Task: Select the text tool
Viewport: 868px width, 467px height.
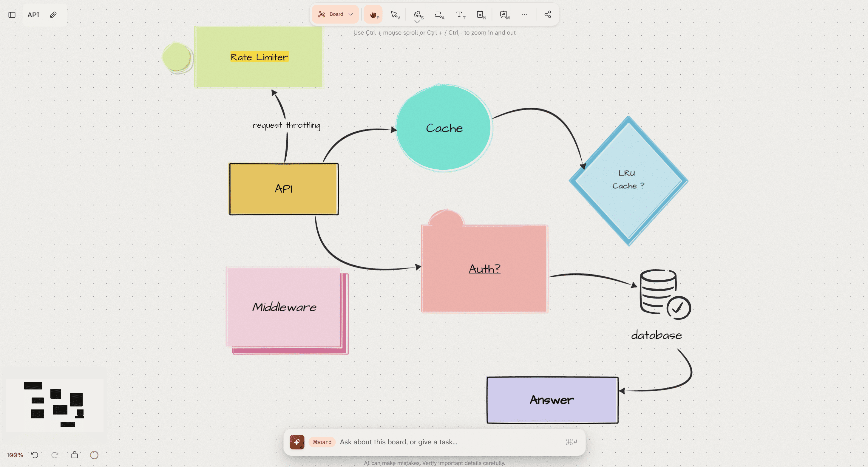Action: pos(460,15)
